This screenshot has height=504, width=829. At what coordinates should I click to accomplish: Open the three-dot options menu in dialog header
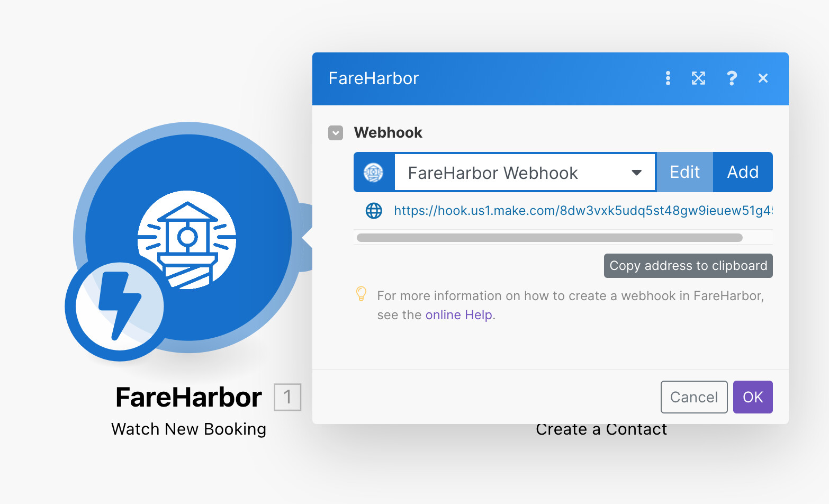(x=668, y=78)
